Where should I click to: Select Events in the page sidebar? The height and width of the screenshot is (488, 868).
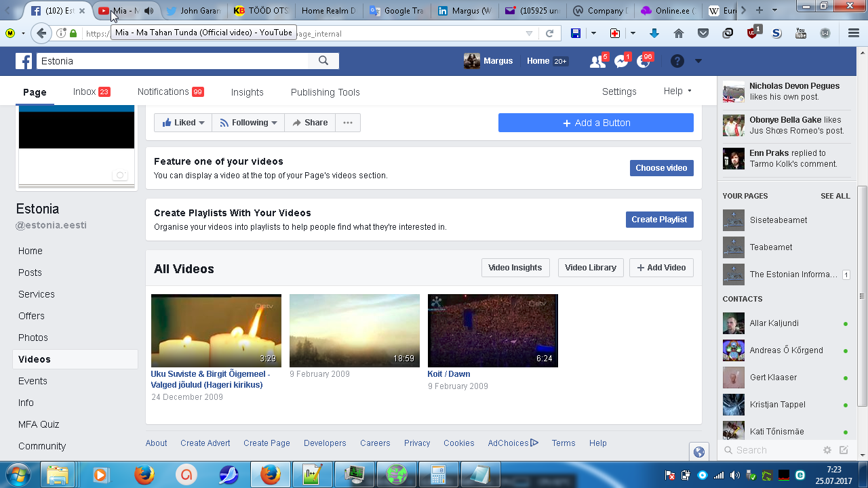[33, 381]
